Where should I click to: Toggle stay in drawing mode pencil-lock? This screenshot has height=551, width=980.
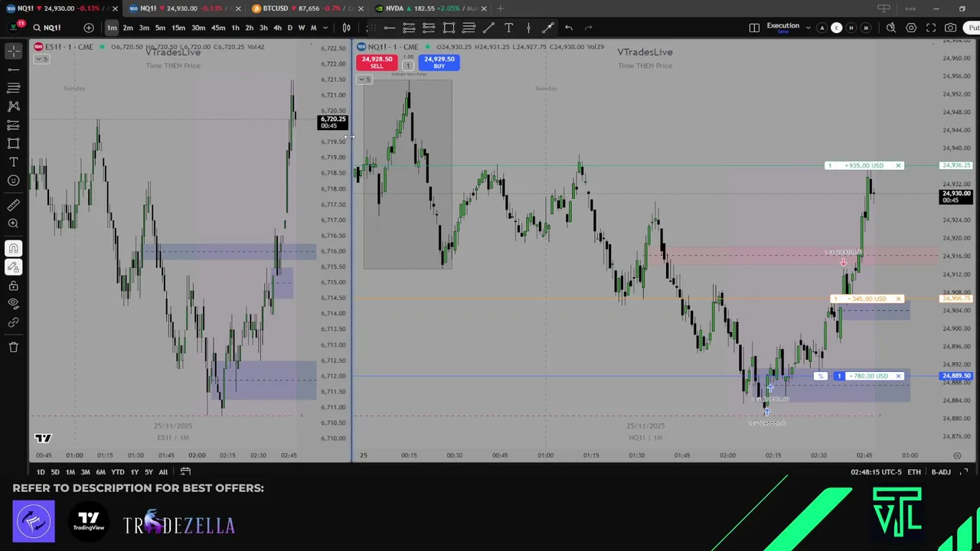13,267
